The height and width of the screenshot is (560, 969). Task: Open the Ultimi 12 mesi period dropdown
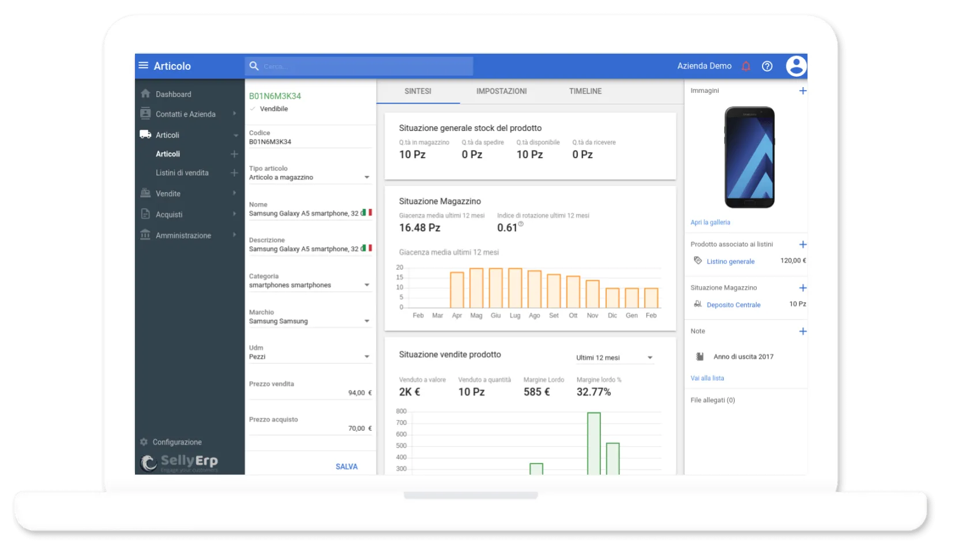click(x=615, y=358)
